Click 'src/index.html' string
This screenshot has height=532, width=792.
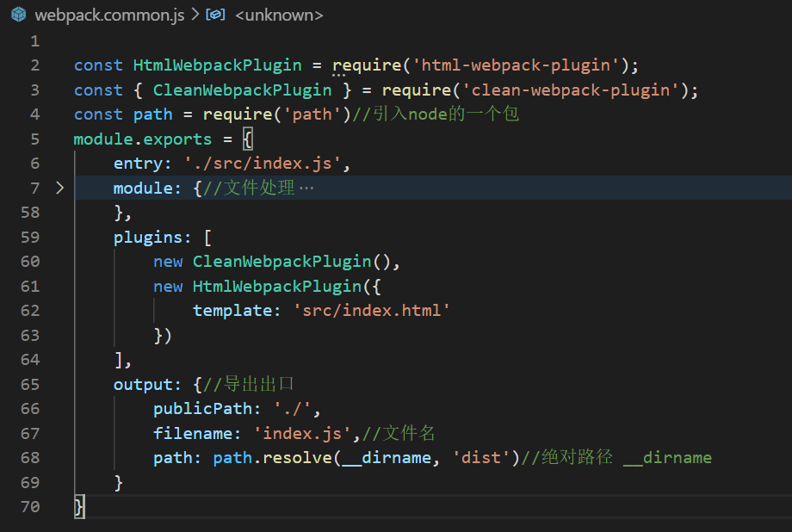point(371,311)
